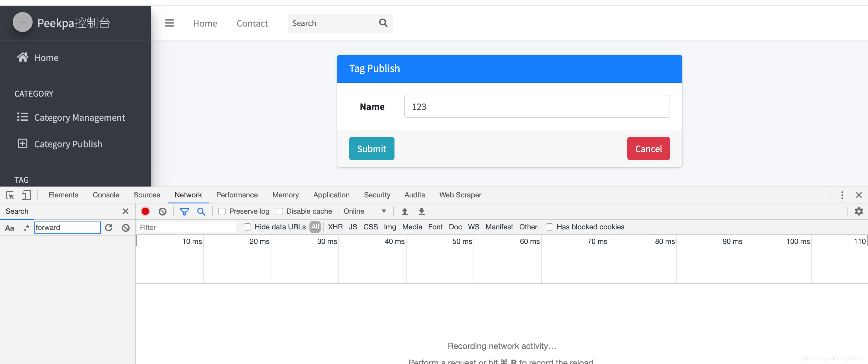Click the export HAR download arrow

pos(421,211)
